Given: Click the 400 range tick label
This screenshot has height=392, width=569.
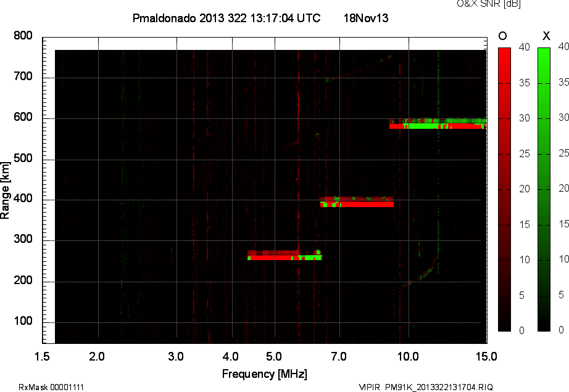Looking at the screenshot, I should pos(23,198).
